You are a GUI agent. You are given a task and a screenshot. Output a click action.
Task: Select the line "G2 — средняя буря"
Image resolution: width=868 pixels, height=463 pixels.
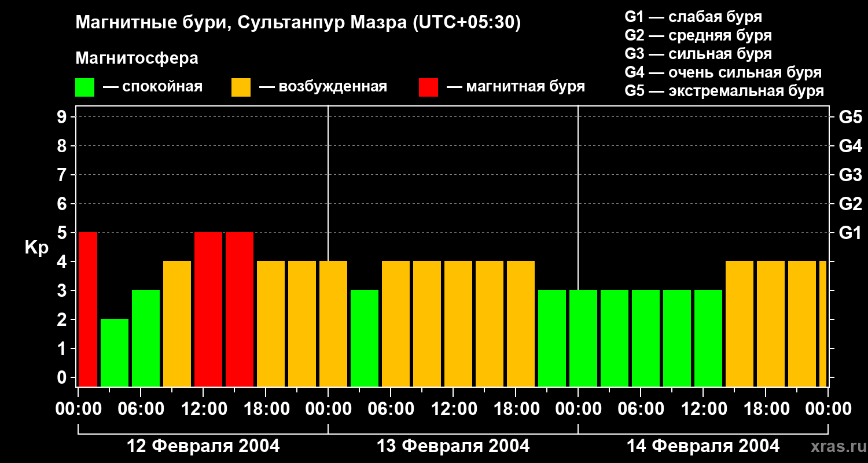698,35
